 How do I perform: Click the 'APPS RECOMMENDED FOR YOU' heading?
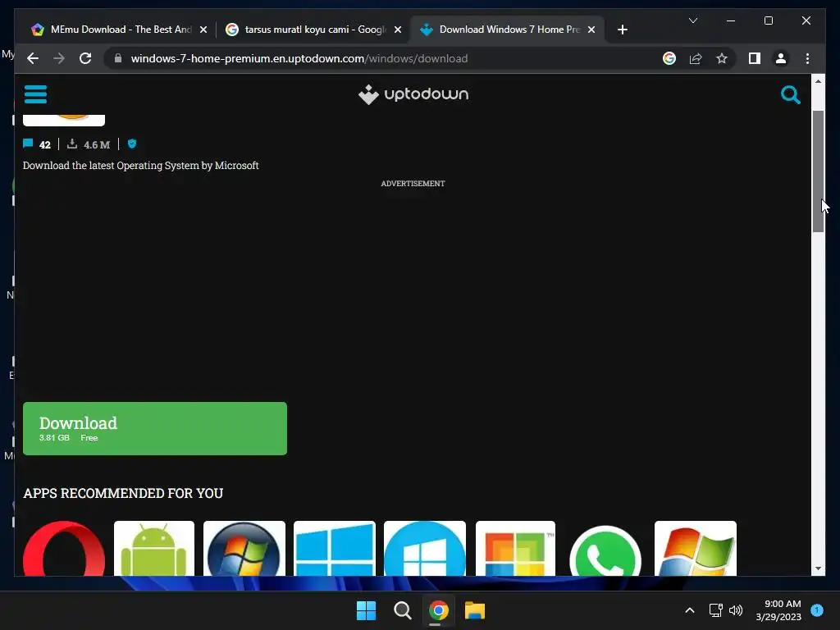(123, 493)
